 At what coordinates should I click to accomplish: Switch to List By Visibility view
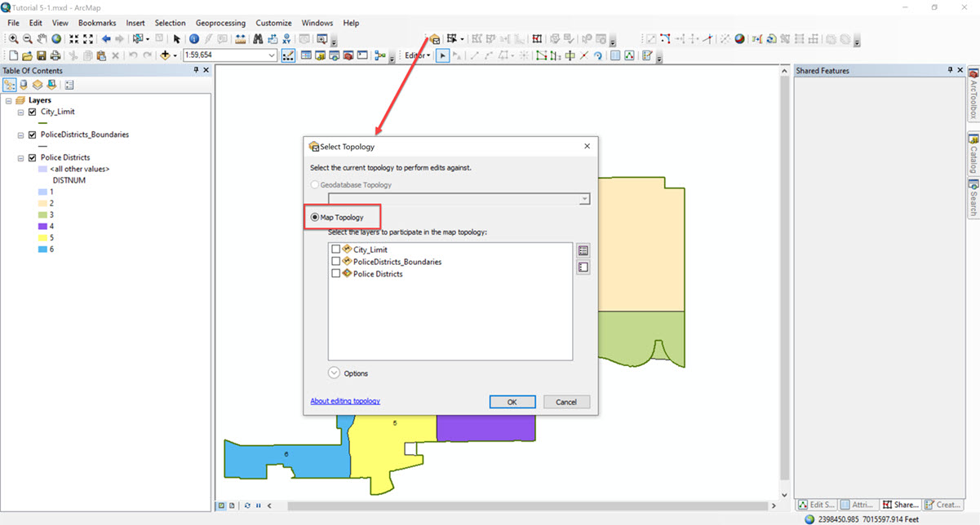(37, 85)
